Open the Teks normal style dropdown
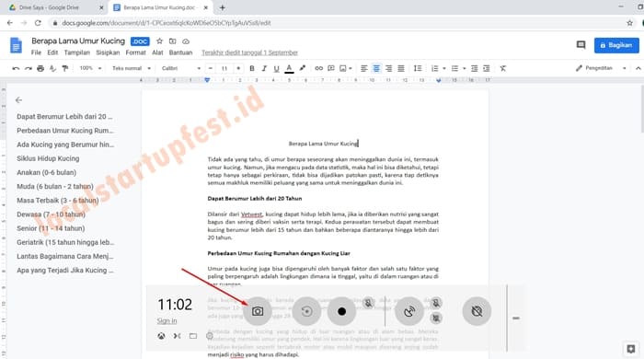The height and width of the screenshot is (359, 644). pyautogui.click(x=132, y=68)
